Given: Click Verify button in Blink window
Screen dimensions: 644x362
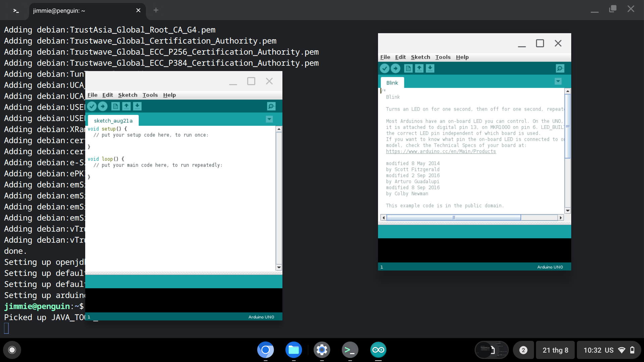Looking at the screenshot, I should pyautogui.click(x=385, y=68).
